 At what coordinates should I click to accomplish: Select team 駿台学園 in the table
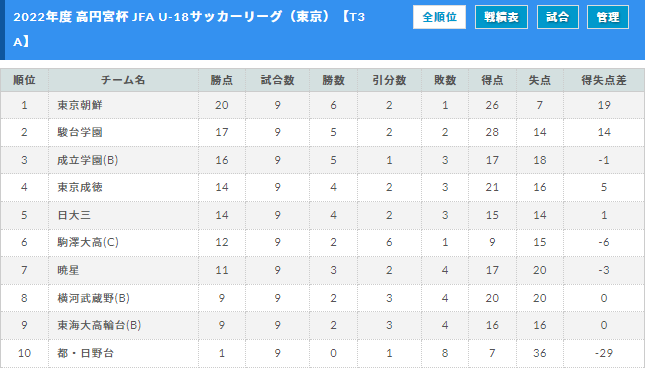point(80,132)
